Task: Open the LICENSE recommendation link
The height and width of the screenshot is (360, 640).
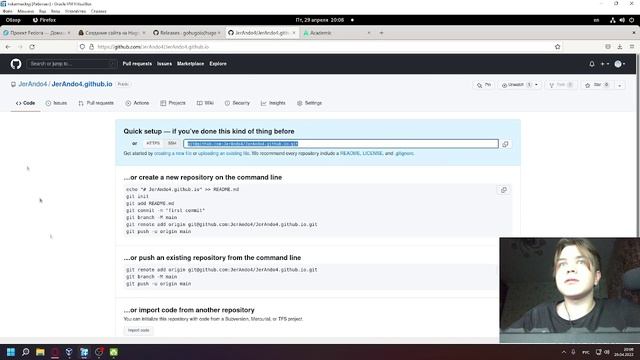Action: point(373,153)
